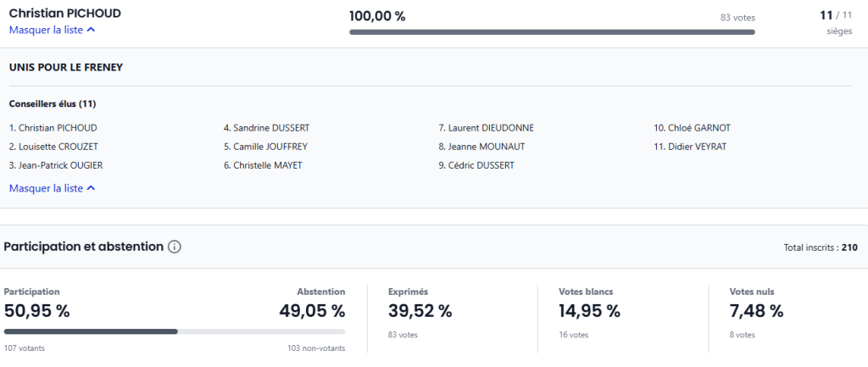Image resolution: width=868 pixels, height=367 pixels.
Task: Select councillor 3. Jean-Patrick OUGIER
Action: point(56,165)
